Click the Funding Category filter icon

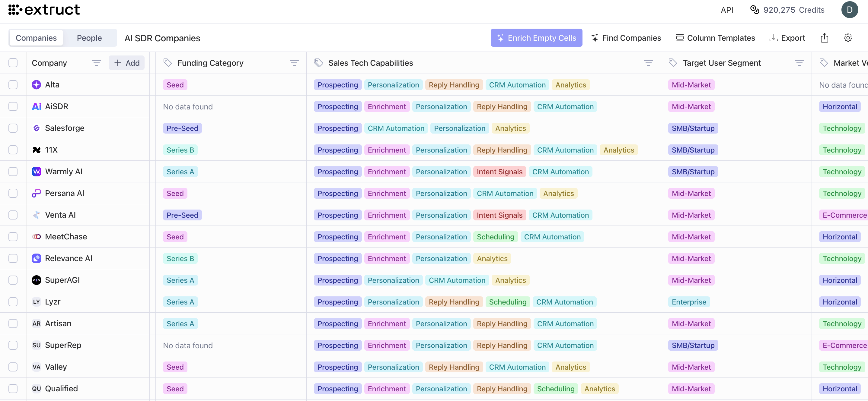click(x=294, y=63)
